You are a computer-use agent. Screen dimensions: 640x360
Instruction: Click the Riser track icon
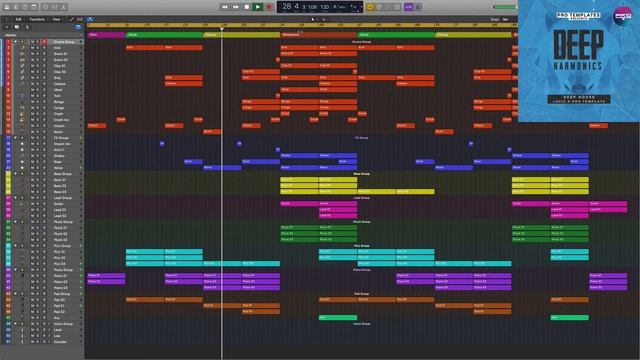(22, 162)
